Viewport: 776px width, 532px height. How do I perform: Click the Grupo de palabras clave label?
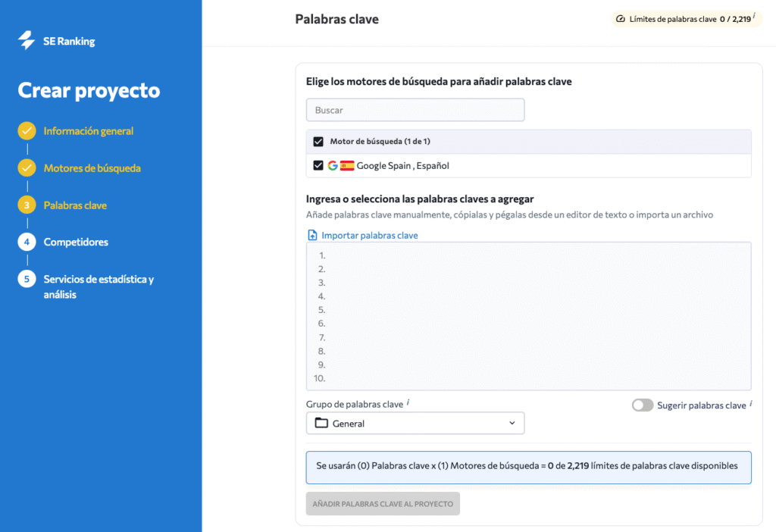coord(355,405)
